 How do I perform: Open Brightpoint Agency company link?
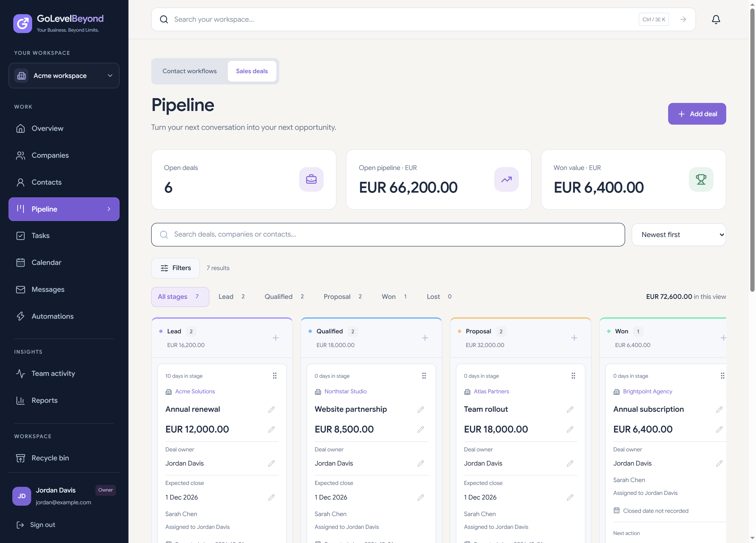click(647, 391)
